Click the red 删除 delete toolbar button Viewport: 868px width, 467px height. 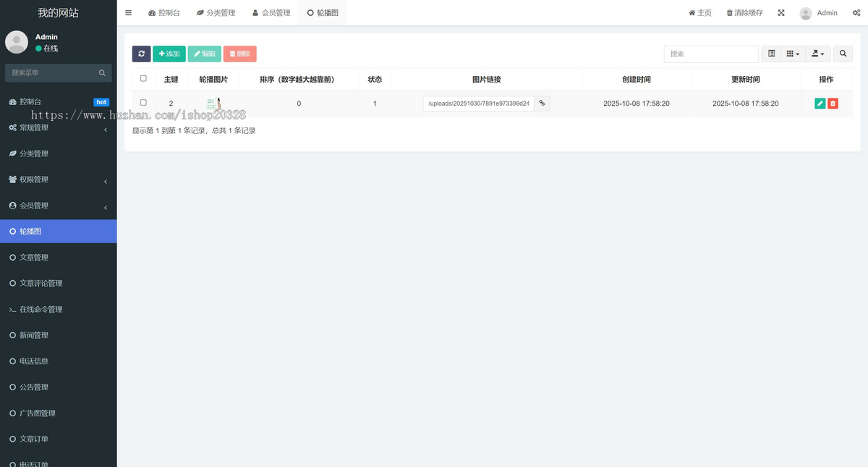click(x=240, y=54)
